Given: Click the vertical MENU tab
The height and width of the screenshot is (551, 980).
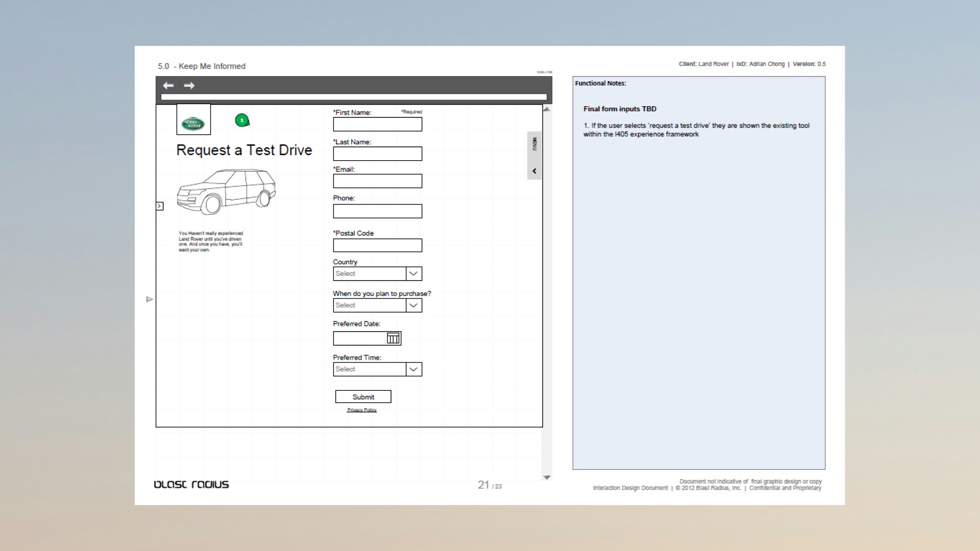Looking at the screenshot, I should [534, 144].
